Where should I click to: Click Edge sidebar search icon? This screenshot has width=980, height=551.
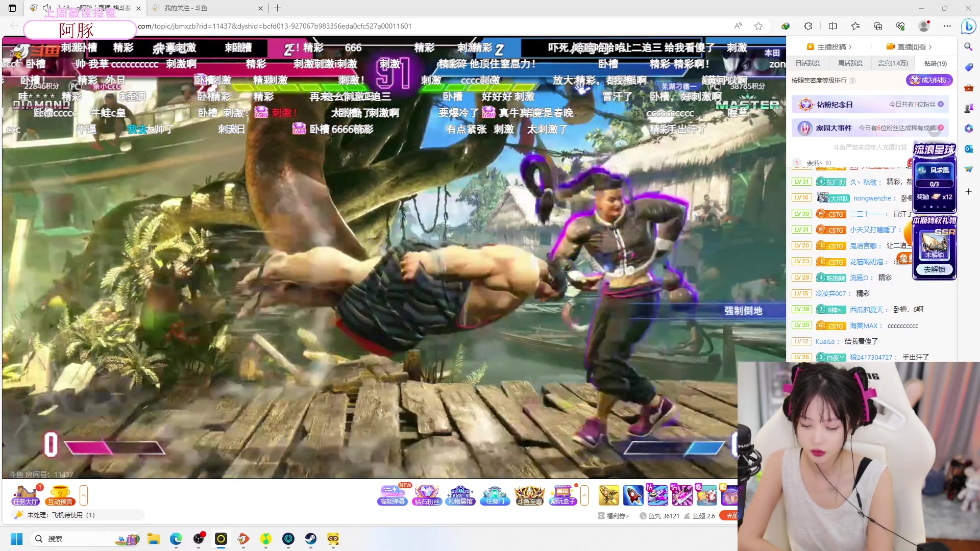[x=968, y=46]
